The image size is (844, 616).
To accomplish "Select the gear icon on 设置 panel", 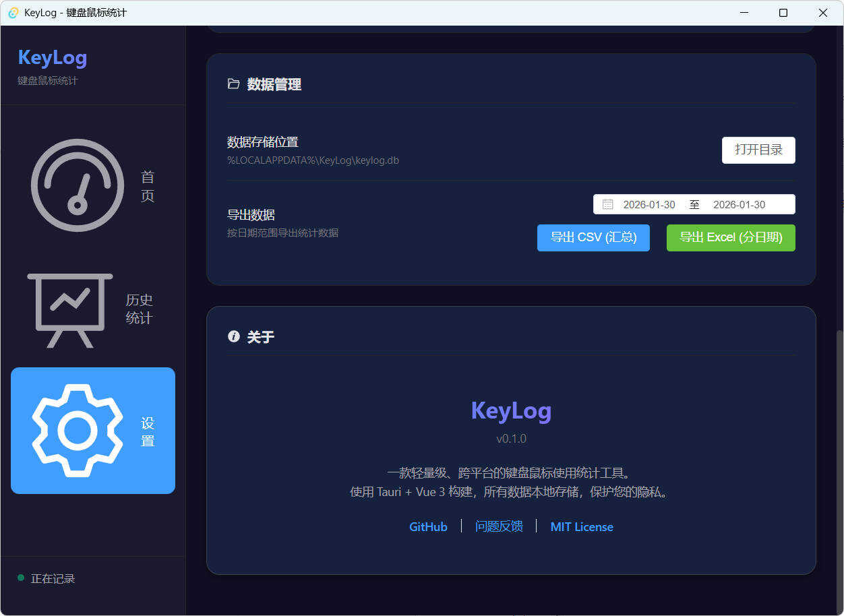I will pyautogui.click(x=77, y=430).
